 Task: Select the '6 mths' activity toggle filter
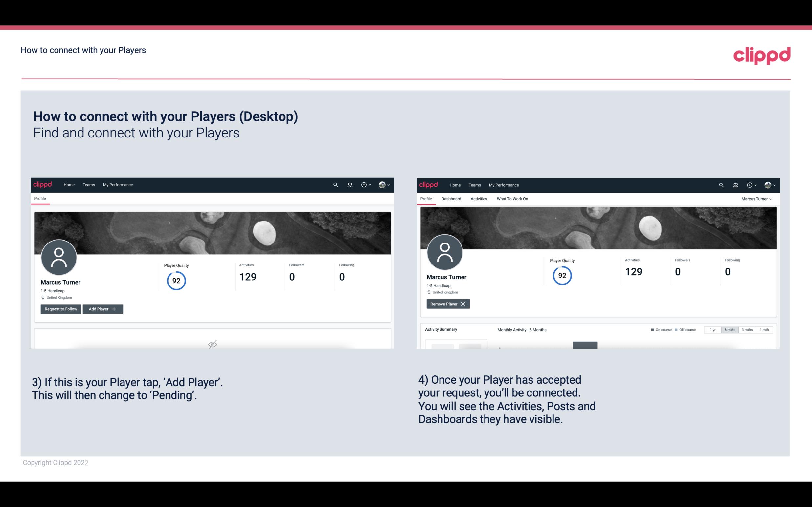(x=729, y=329)
